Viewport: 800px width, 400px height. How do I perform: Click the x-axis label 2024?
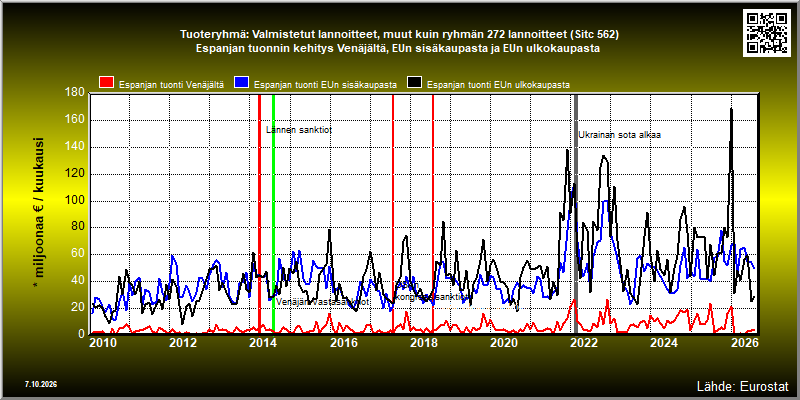pyautogui.click(x=663, y=342)
